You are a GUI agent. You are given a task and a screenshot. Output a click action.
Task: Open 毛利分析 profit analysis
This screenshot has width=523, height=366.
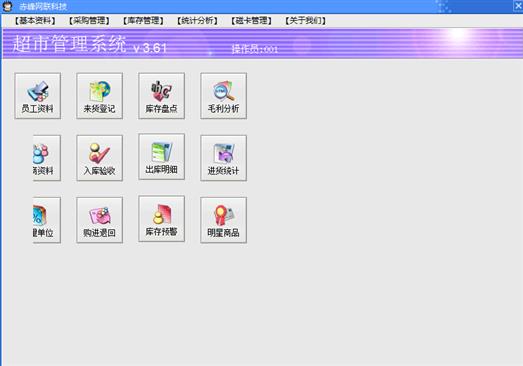click(223, 96)
